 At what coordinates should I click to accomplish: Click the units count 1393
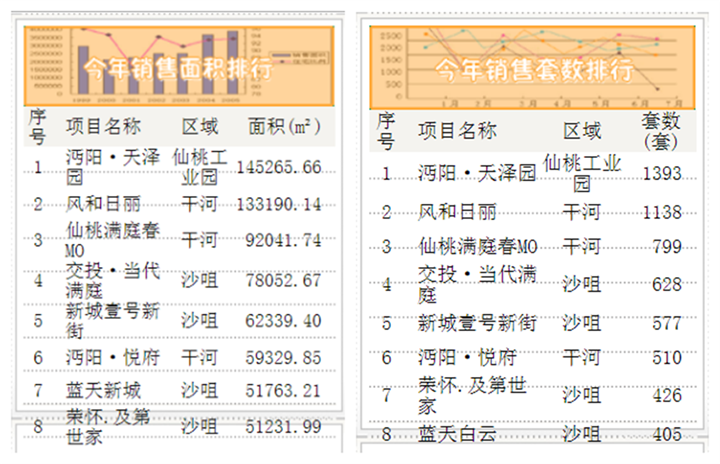click(x=662, y=174)
